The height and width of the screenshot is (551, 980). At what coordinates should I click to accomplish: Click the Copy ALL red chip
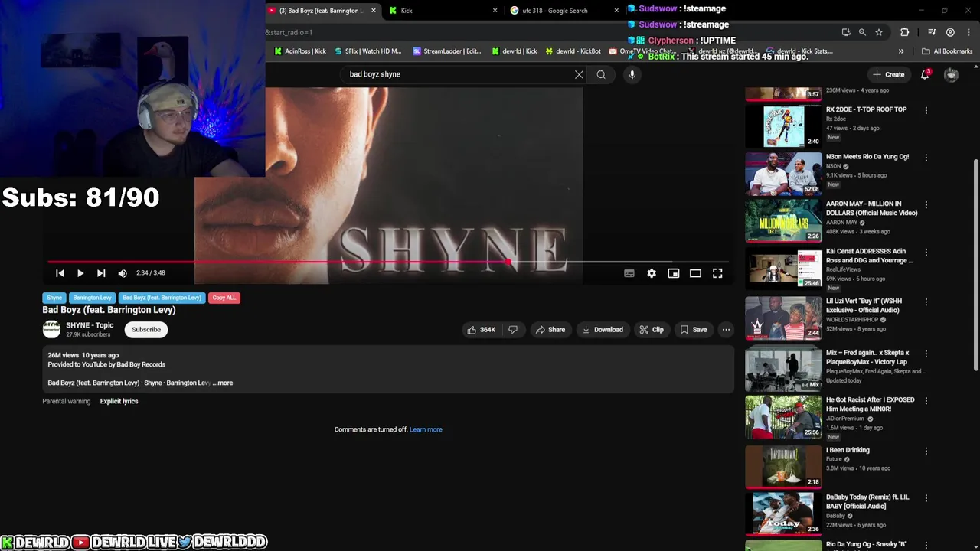[224, 298]
